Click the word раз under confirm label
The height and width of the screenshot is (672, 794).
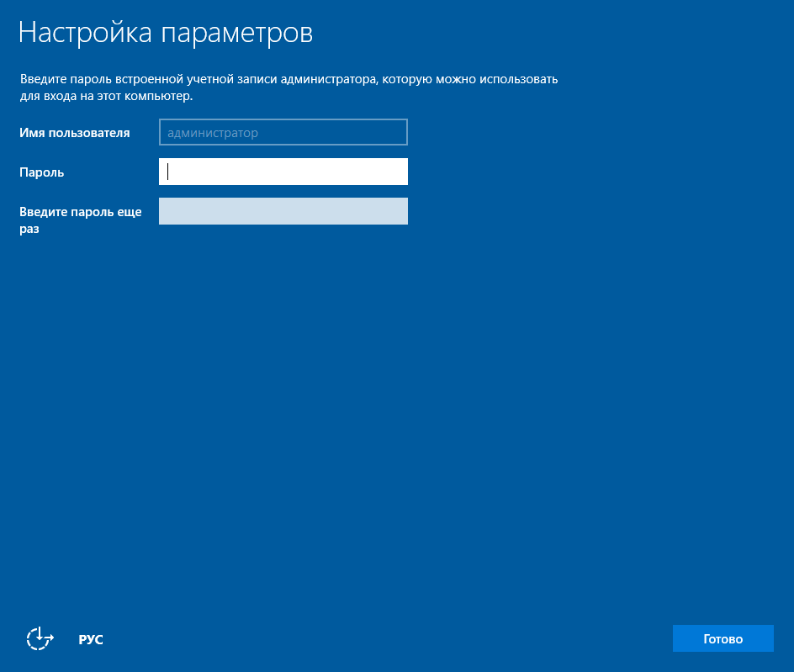pyautogui.click(x=29, y=229)
